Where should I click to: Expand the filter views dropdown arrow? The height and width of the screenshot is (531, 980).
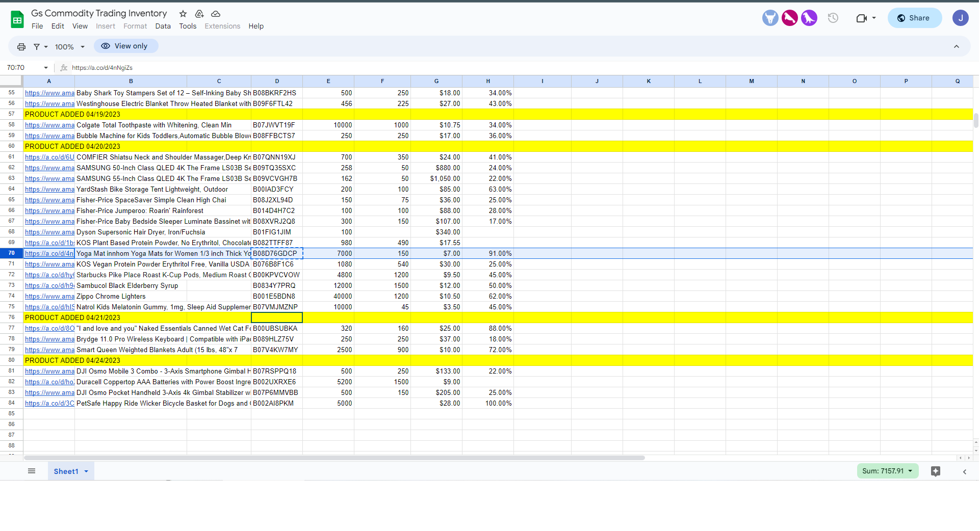click(x=46, y=47)
